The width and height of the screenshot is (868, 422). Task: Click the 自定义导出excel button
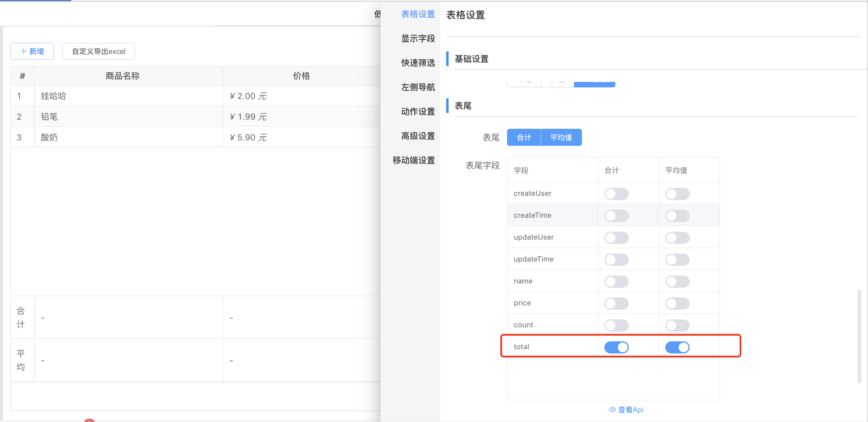click(98, 51)
